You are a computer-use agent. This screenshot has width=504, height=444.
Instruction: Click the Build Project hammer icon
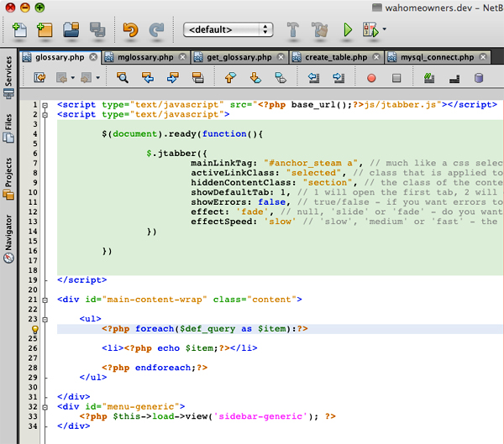[293, 30]
